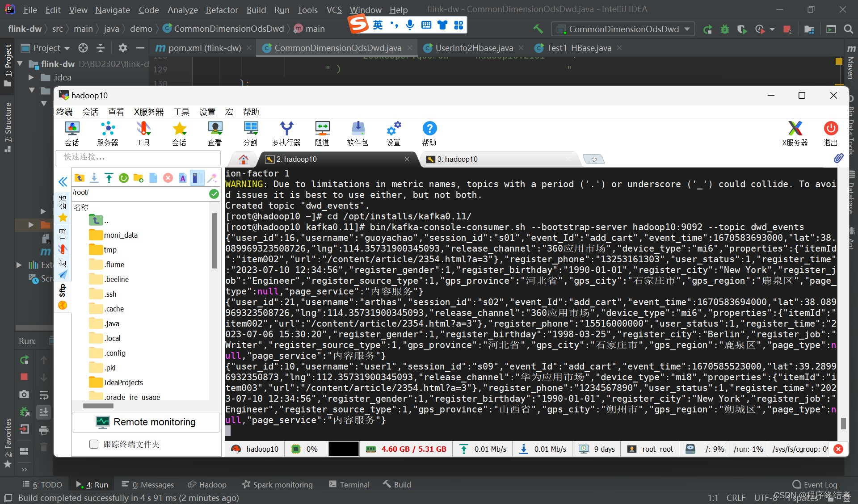Toggle Sogou voice input microphone
This screenshot has height=504, width=858.
(410, 25)
